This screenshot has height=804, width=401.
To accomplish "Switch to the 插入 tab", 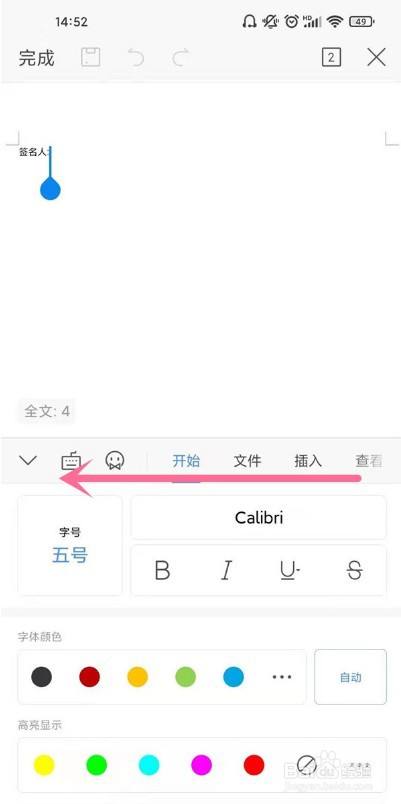I will [x=308, y=460].
